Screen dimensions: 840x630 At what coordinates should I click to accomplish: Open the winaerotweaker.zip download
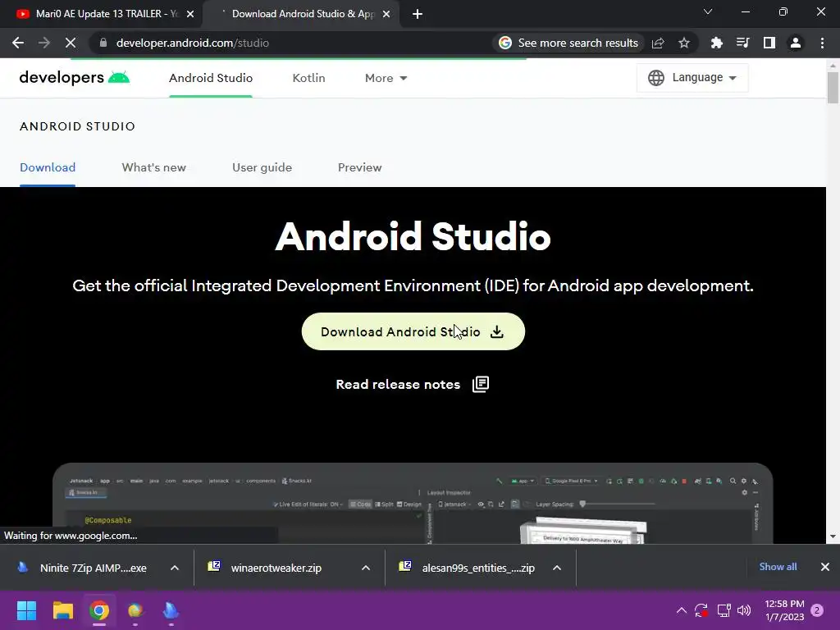pyautogui.click(x=267, y=568)
